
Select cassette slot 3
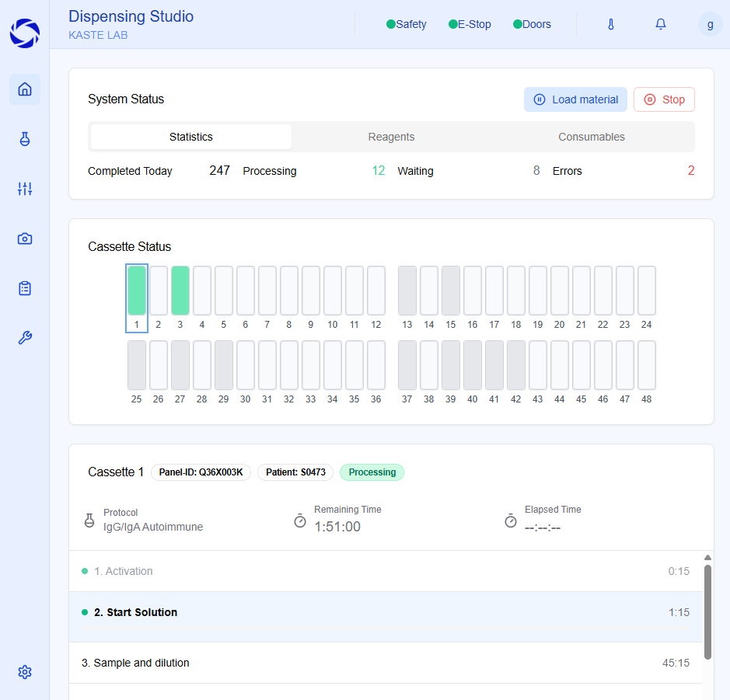coord(180,291)
